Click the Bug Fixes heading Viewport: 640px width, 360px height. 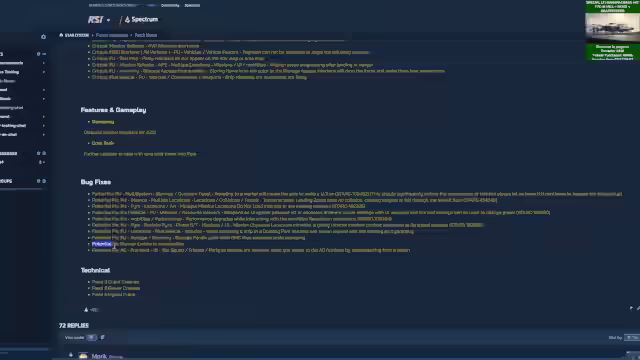(x=96, y=182)
